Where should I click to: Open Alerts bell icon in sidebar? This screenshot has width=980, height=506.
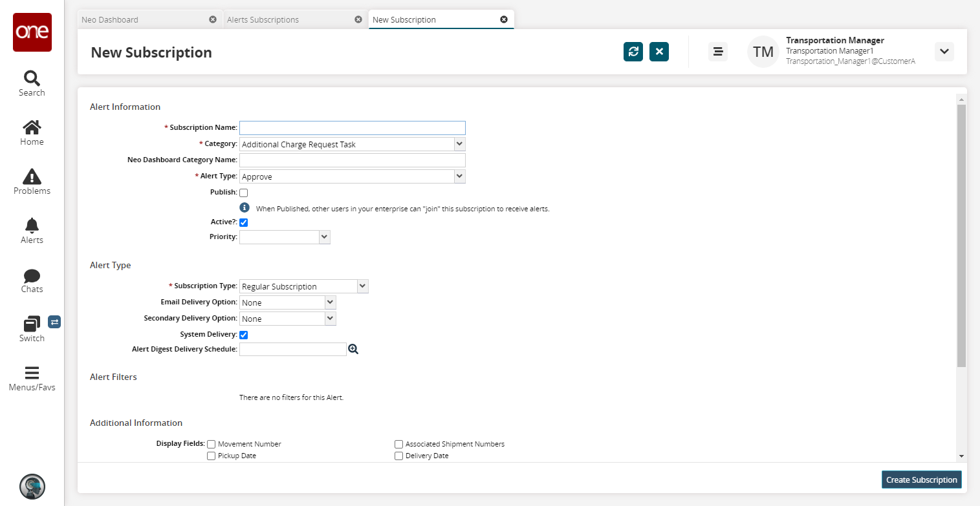pos(32,226)
